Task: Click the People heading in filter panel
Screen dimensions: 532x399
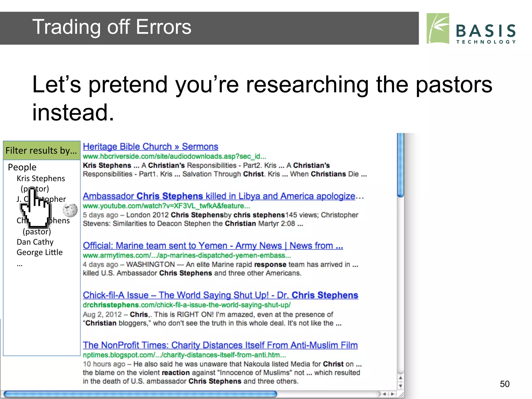Action: (x=22, y=167)
